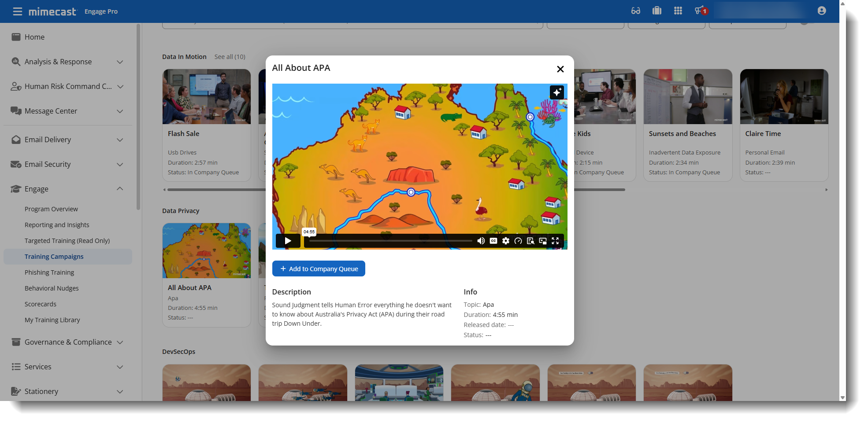Click the sparkle AI icon on video

pyautogui.click(x=557, y=92)
